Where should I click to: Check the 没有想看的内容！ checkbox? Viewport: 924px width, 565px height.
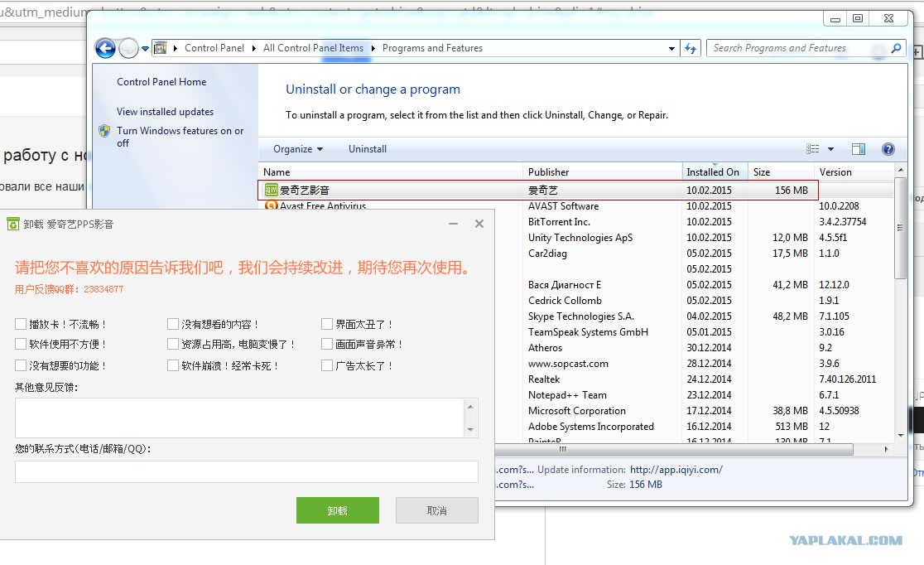173,324
